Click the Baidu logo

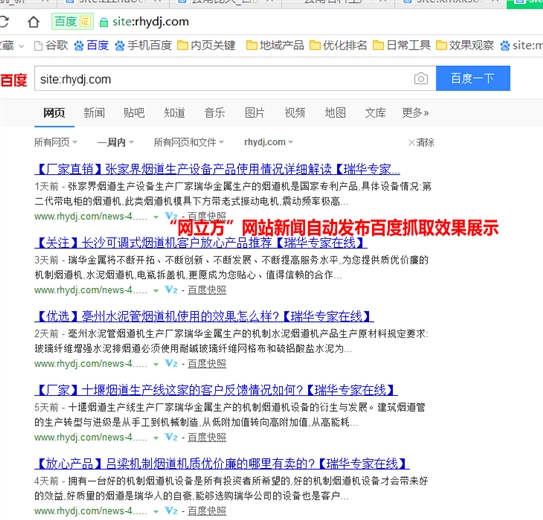click(14, 80)
